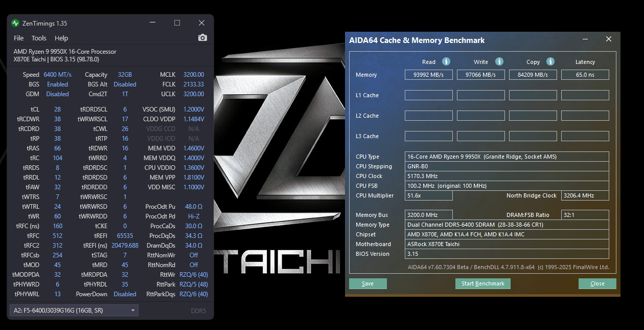
Task: Click the Cmd2T 1T value
Action: tap(125, 94)
